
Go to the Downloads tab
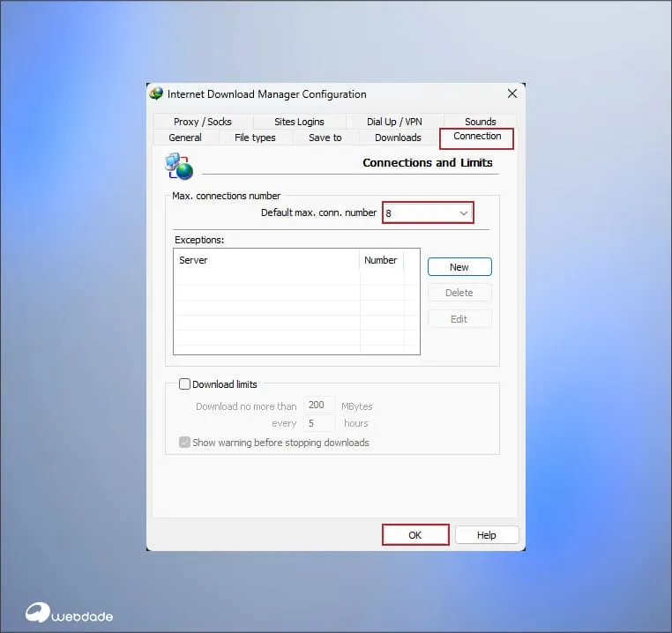point(398,138)
